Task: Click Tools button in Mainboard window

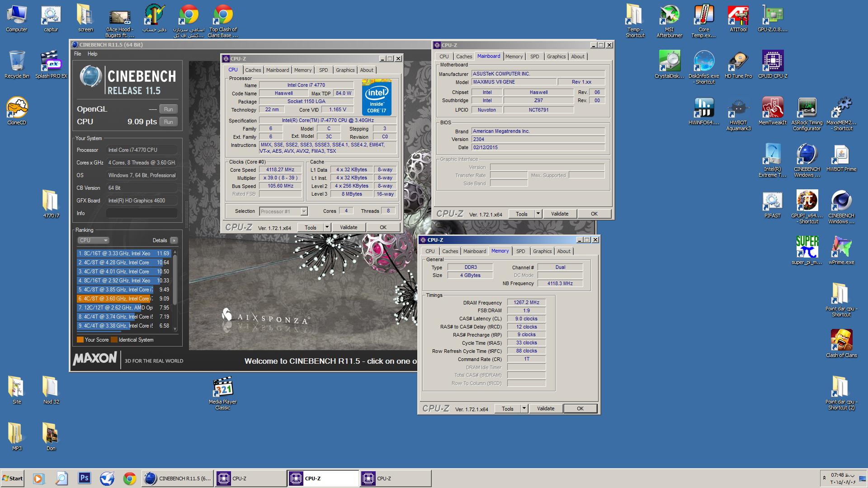Action: [521, 214]
